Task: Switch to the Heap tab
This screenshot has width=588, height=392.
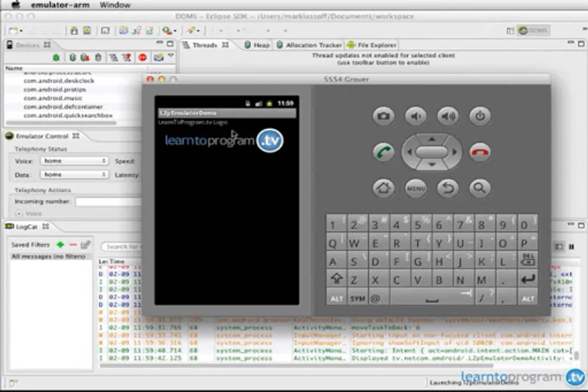Action: coord(257,45)
